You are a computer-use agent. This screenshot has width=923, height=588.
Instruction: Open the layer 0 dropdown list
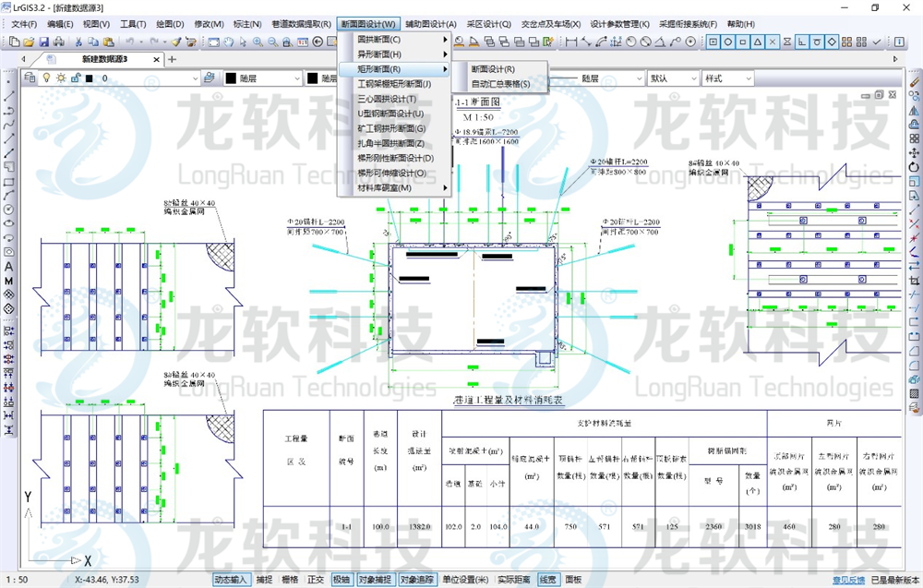click(x=196, y=78)
